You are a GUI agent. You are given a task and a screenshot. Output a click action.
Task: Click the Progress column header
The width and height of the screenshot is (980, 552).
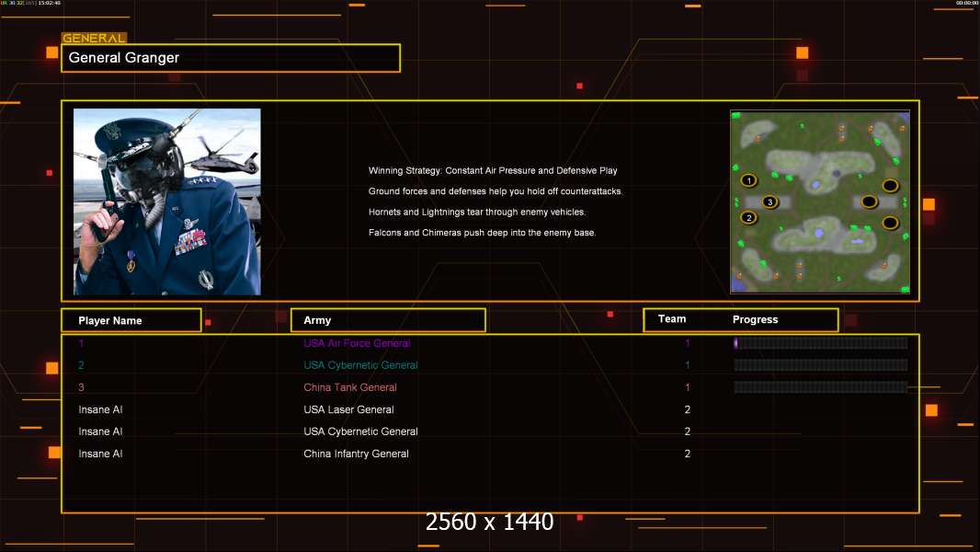click(x=755, y=319)
